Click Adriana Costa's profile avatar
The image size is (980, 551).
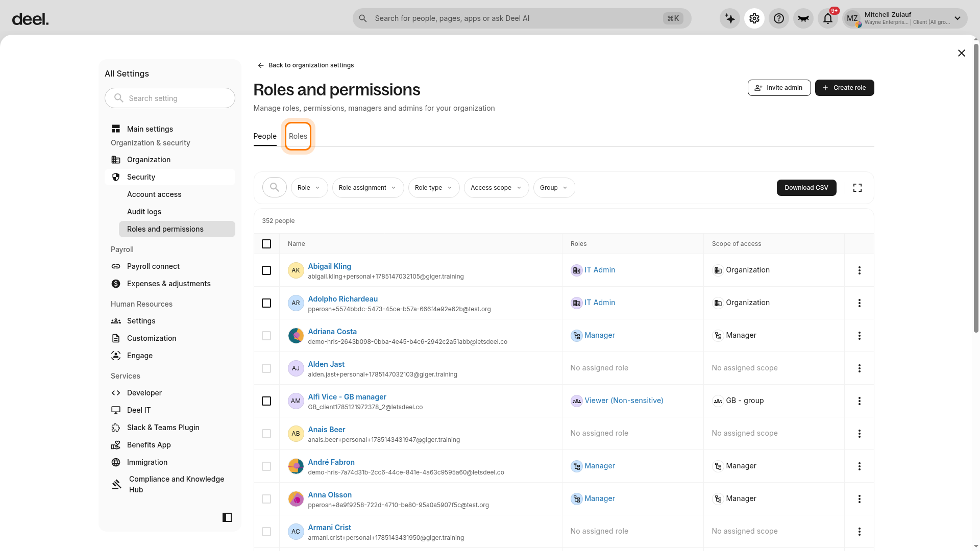(296, 336)
